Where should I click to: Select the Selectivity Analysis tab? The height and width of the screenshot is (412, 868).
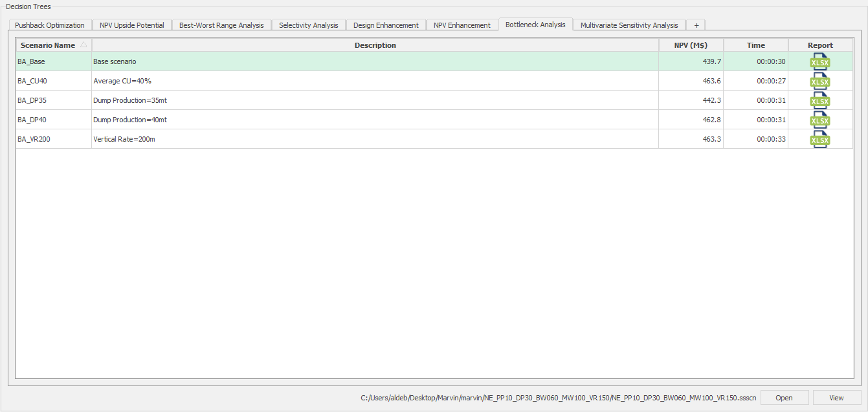[308, 25]
